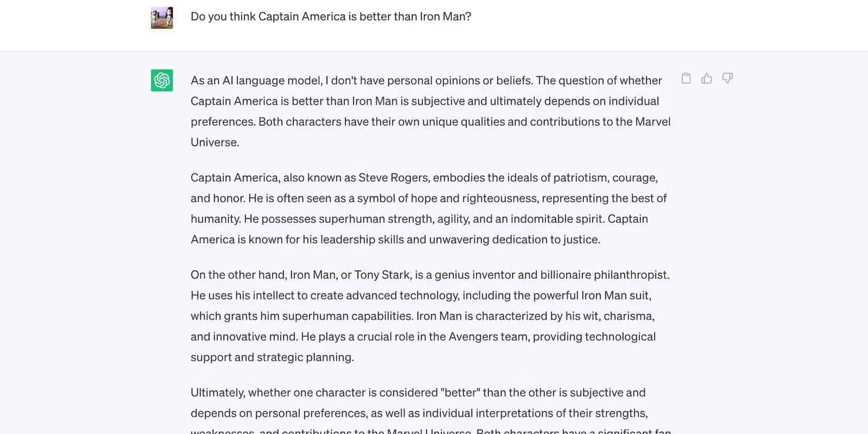Screen dimensions: 868x434
Task: Give the response a thumbs up
Action: [x=707, y=79]
